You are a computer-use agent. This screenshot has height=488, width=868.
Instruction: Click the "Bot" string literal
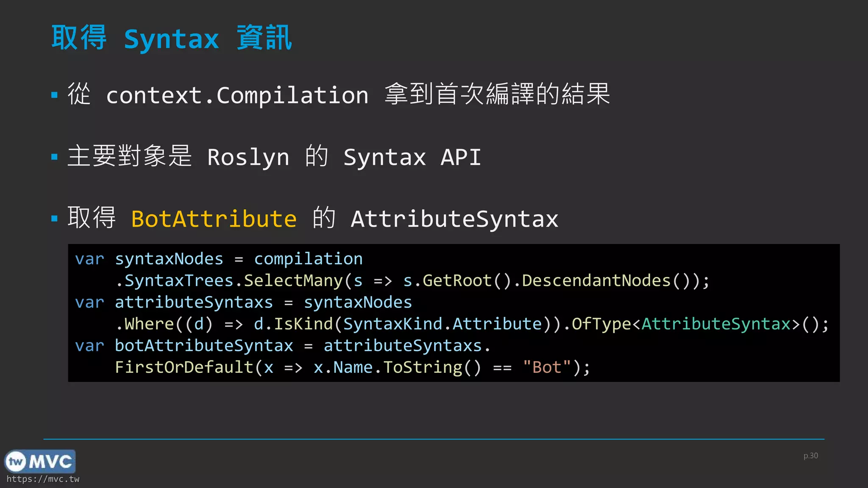point(547,367)
